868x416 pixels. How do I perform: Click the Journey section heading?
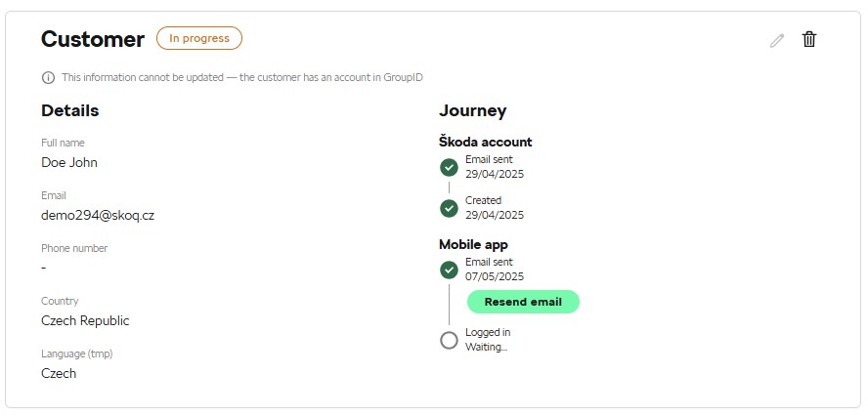[x=473, y=110]
